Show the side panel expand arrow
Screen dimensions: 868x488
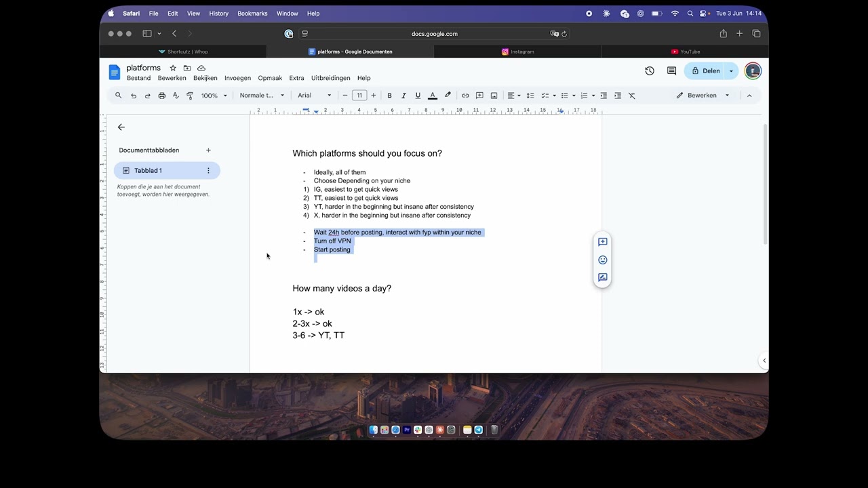(764, 361)
